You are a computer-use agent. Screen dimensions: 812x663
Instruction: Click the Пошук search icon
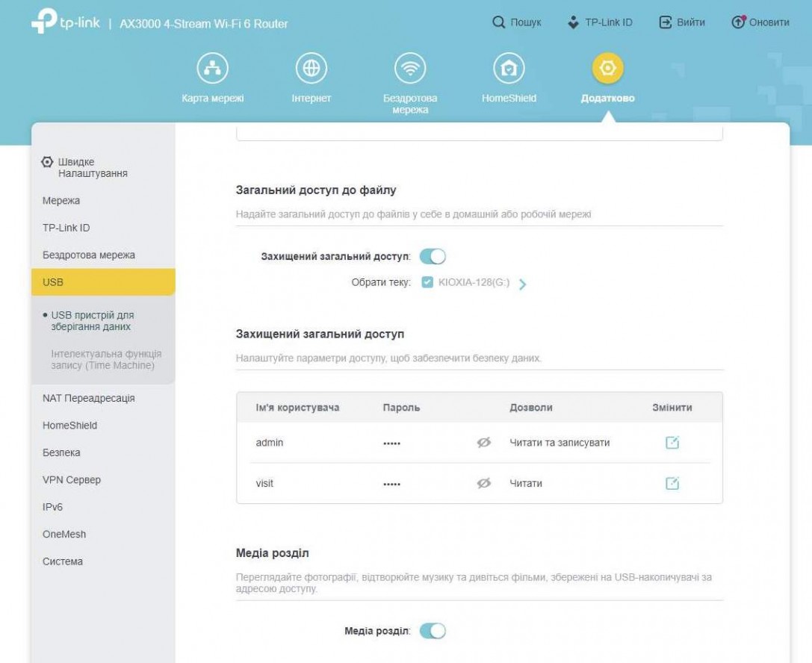499,22
